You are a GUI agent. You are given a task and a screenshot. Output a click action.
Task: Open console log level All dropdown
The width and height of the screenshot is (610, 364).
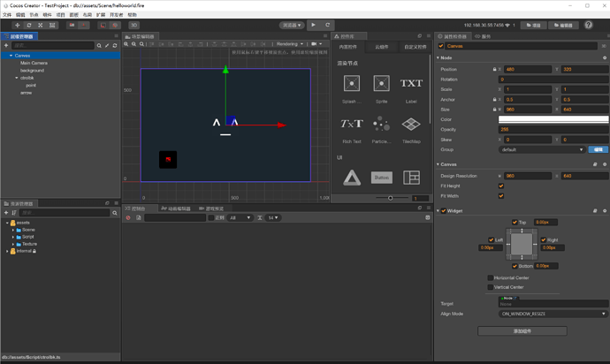(240, 217)
